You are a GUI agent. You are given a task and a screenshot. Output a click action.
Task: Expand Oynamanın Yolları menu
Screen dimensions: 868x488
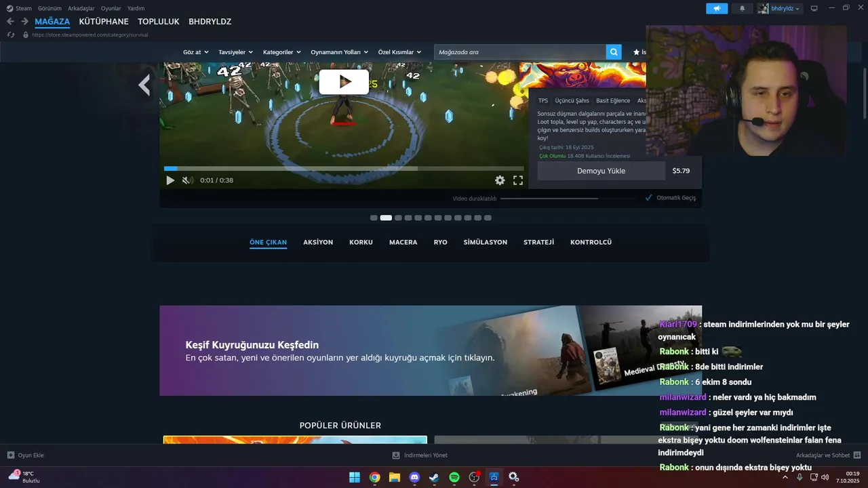click(x=339, y=52)
